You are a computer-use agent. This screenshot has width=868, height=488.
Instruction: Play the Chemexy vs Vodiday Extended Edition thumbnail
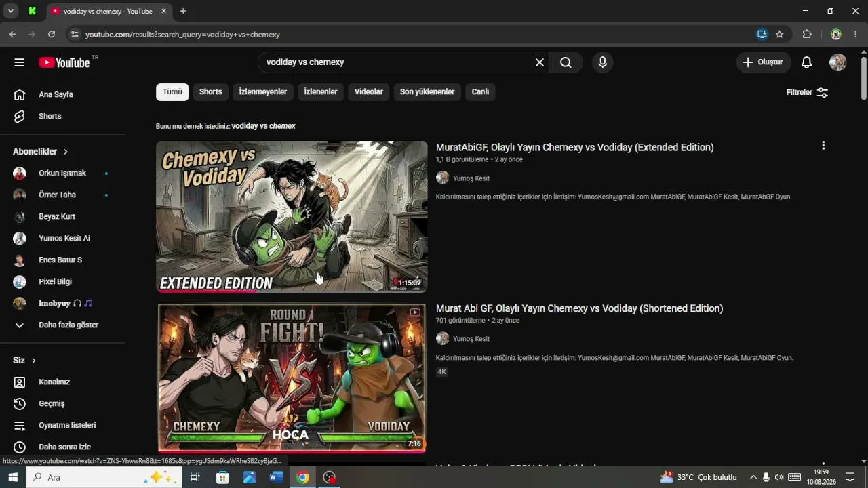(292, 217)
